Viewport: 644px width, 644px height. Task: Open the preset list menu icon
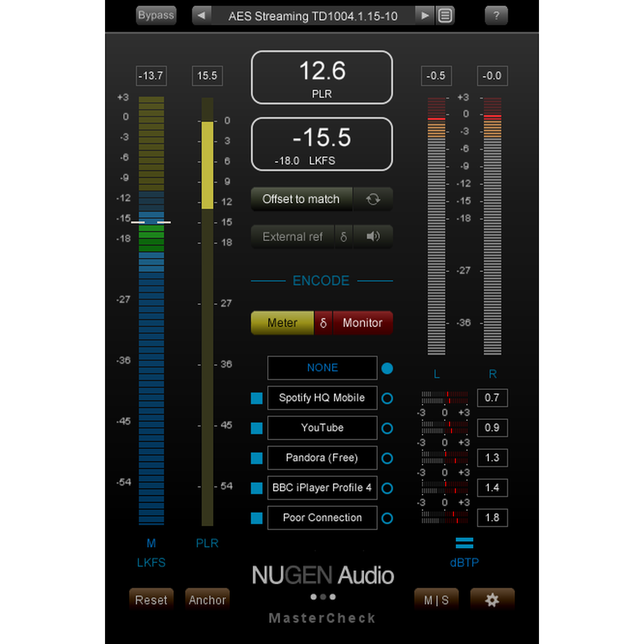[445, 16]
